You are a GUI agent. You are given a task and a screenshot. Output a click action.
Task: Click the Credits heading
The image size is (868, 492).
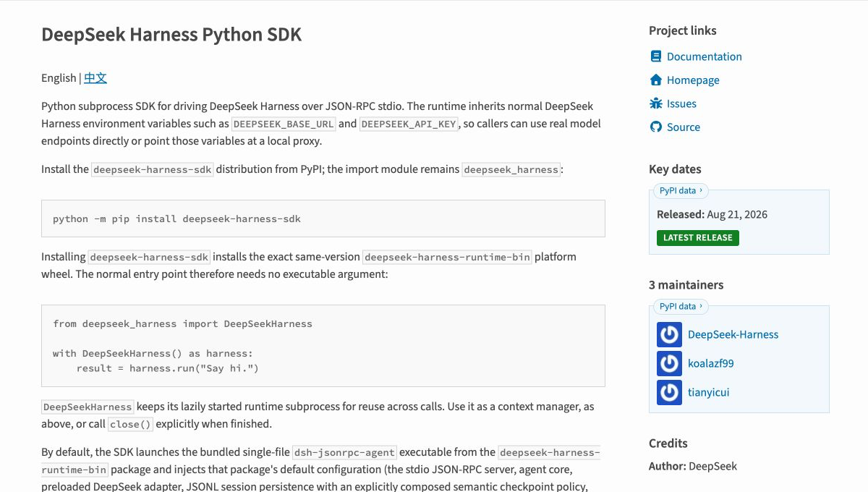668,444
